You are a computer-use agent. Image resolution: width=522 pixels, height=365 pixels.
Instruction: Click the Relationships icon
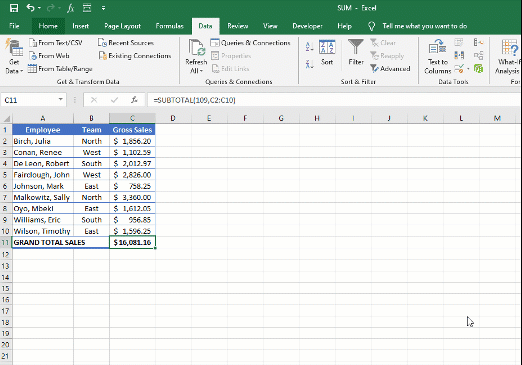(478, 55)
